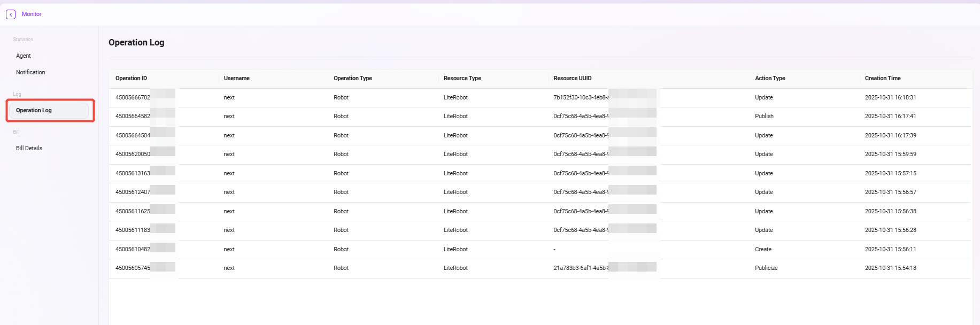The image size is (980, 325).
Task: Click the Operation Type column header
Action: pyautogui.click(x=352, y=79)
